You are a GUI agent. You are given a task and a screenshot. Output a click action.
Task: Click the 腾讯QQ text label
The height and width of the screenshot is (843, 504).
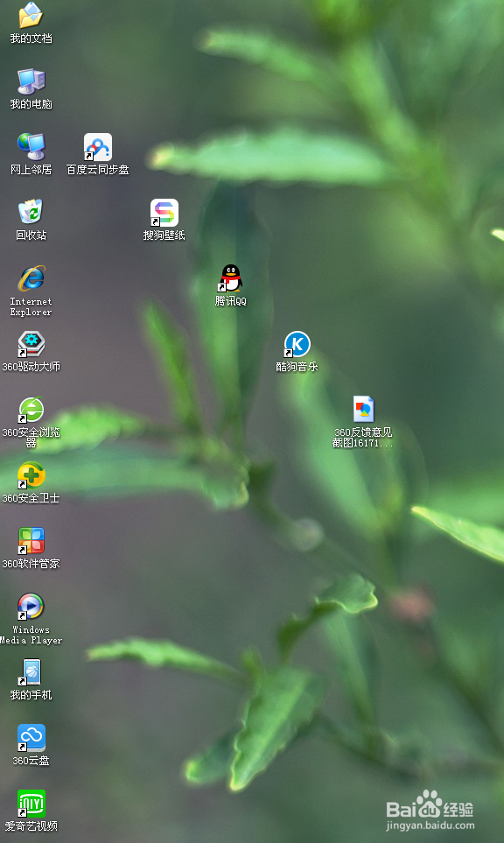click(x=230, y=301)
